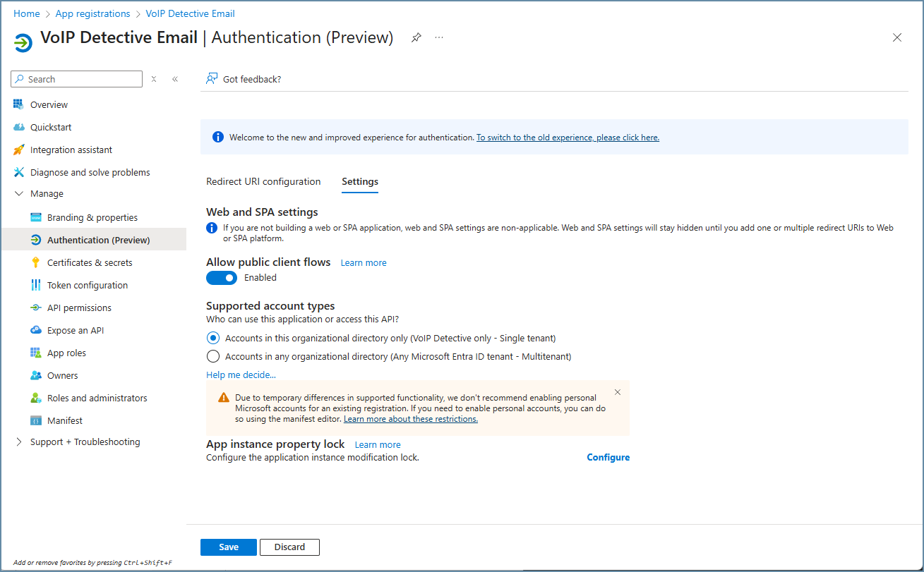Pin the page with the pushpin icon
The height and width of the screenshot is (572, 924).
click(x=416, y=37)
